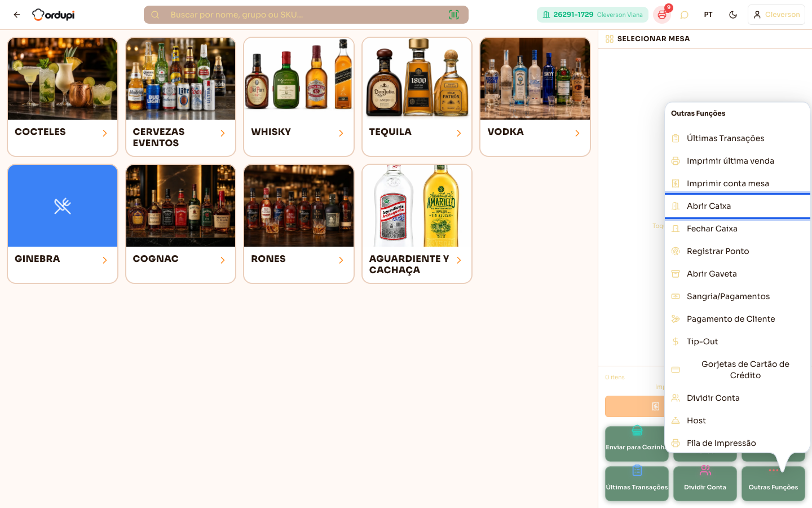The image size is (812, 508).
Task: Expand the RONES category chevron
Action: tap(341, 260)
